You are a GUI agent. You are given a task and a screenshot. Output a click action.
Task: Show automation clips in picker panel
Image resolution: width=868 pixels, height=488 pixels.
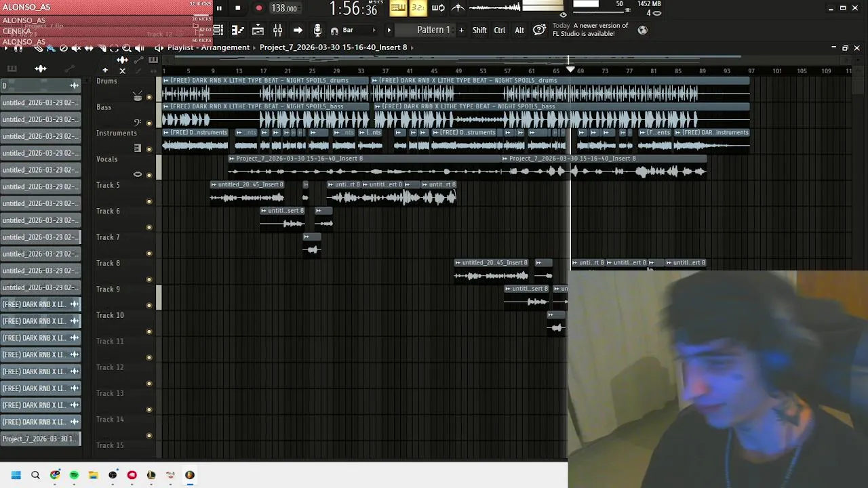click(69, 68)
